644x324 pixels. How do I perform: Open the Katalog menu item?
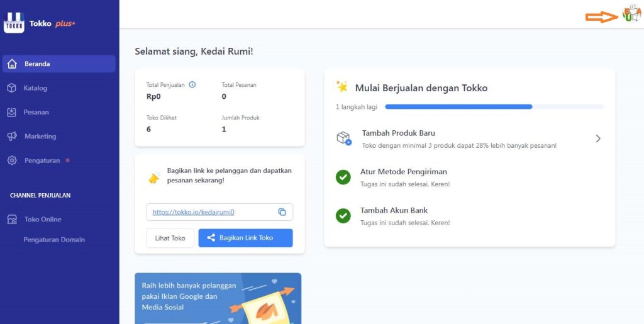36,88
